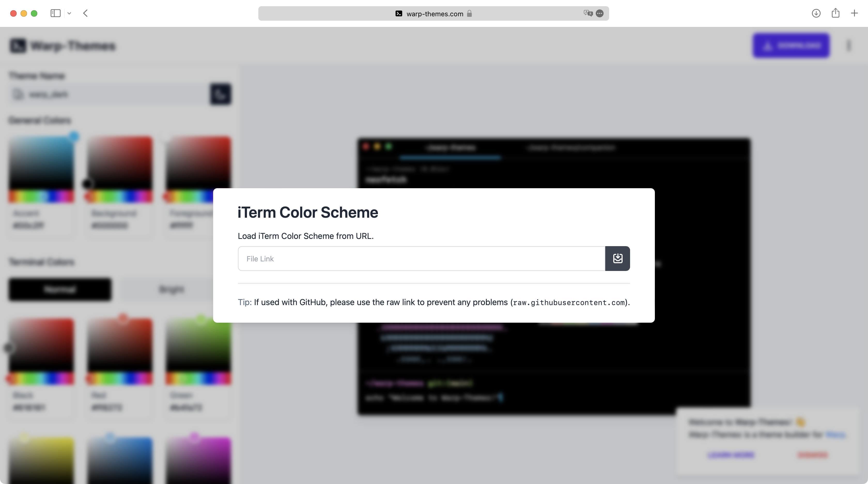The width and height of the screenshot is (868, 484).
Task: Click 'Load iTerm Color Scheme from URL.' text
Action: click(306, 236)
